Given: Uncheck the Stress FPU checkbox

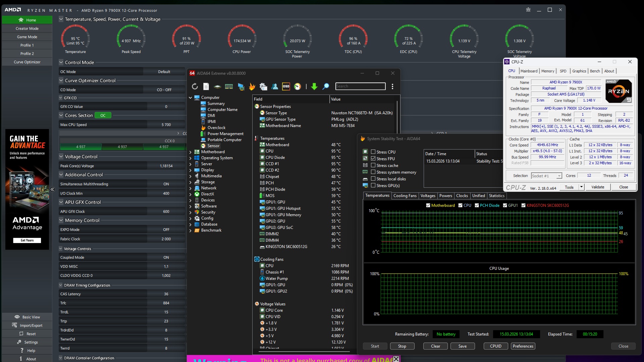Looking at the screenshot, I should click(x=373, y=159).
